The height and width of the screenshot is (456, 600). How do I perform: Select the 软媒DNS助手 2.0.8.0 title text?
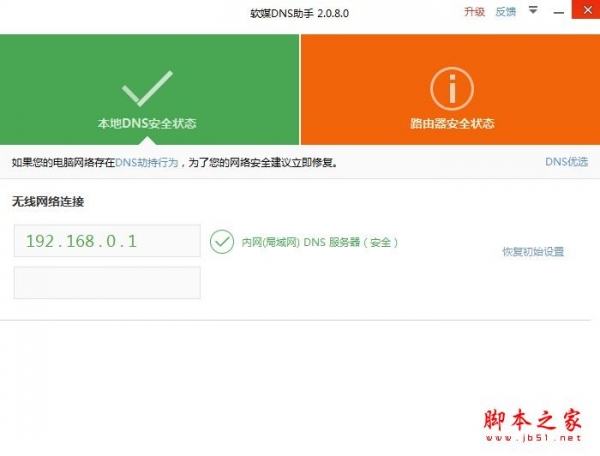[x=300, y=13]
